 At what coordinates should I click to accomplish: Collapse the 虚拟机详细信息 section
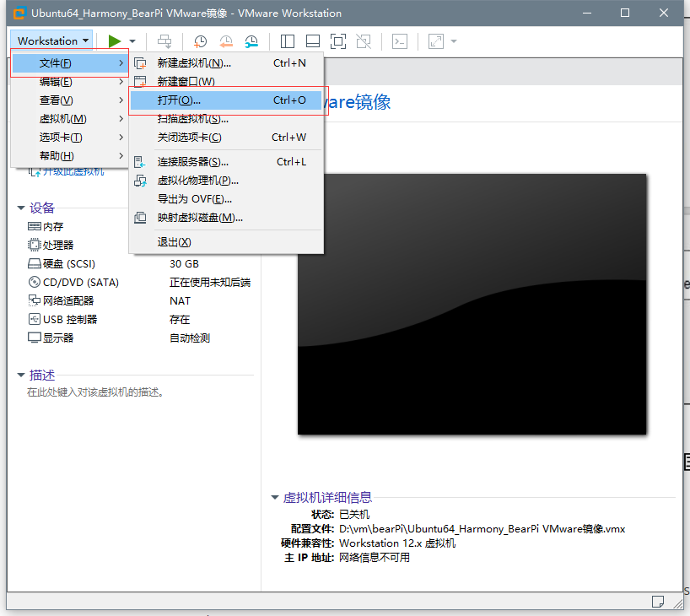275,498
